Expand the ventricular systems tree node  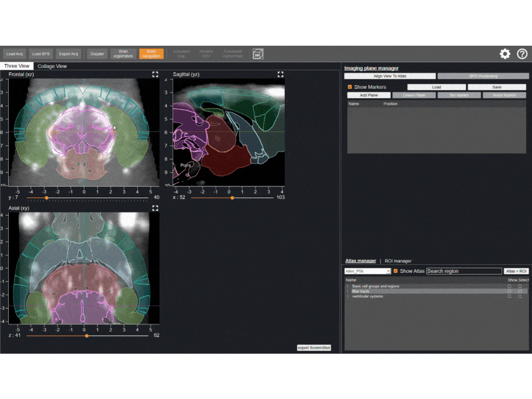click(348, 296)
